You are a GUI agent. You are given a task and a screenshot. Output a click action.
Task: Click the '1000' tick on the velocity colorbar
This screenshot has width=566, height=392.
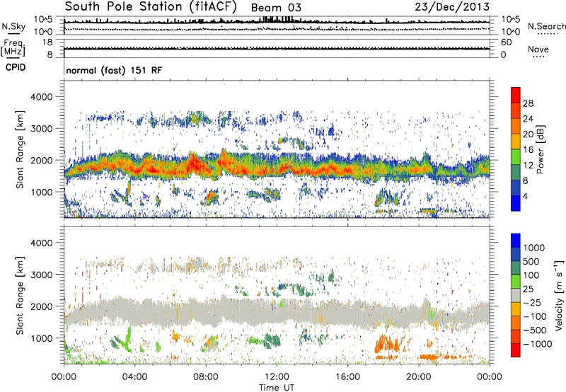coord(533,248)
